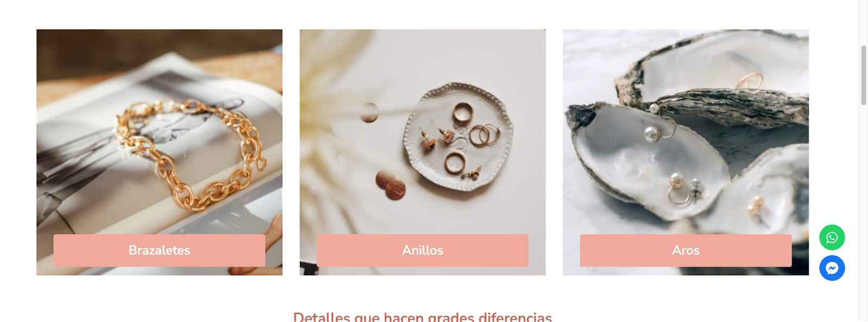Open the Brazaletes category button

159,250
